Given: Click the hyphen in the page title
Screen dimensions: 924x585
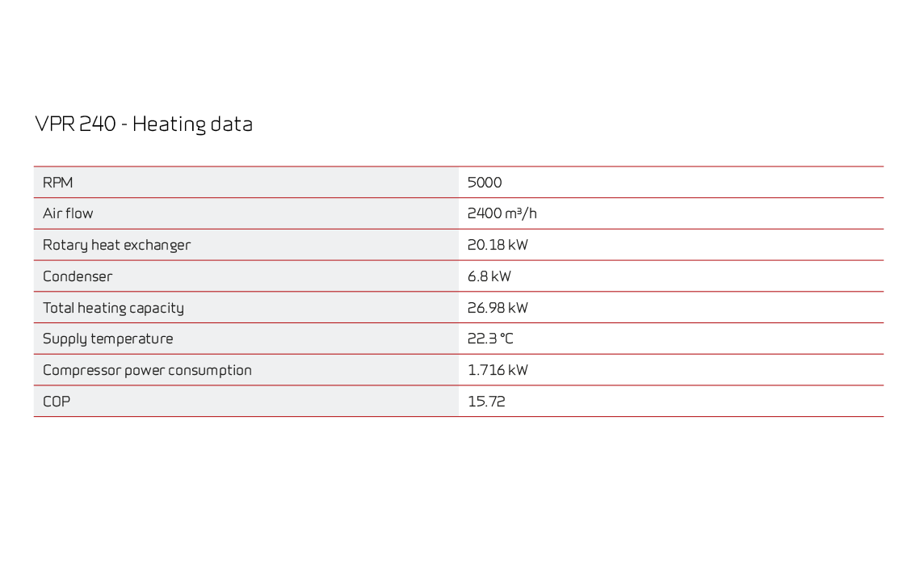Looking at the screenshot, I should [x=124, y=125].
